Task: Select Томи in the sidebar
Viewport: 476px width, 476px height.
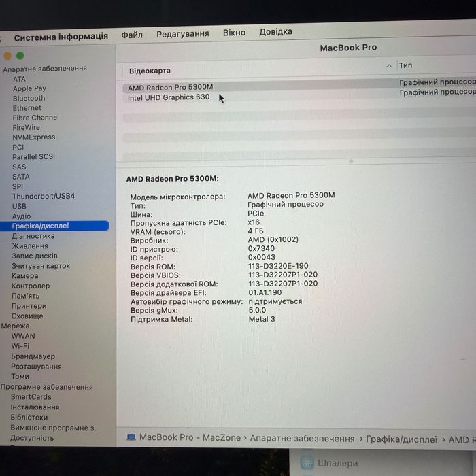Action: tap(20, 377)
